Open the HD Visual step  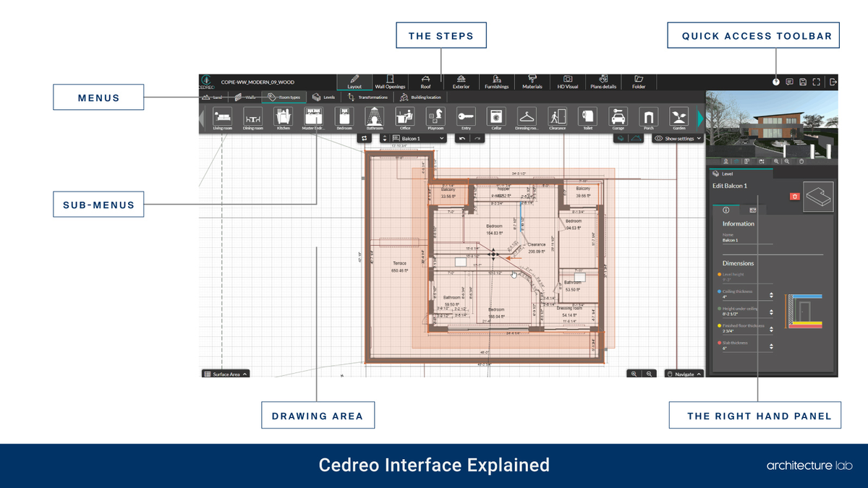(567, 82)
